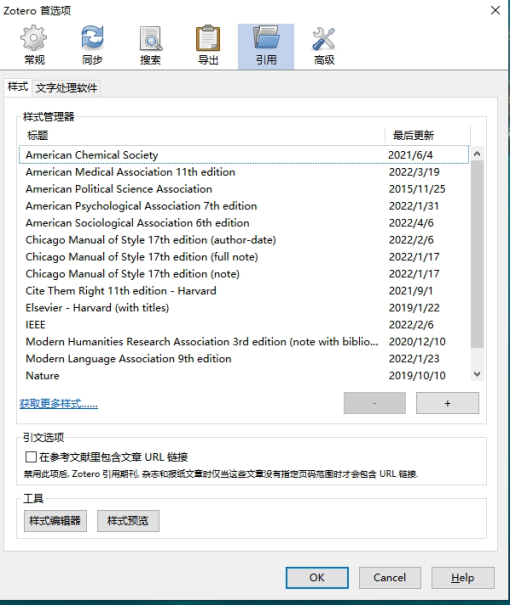The height and width of the screenshot is (605, 510).
Task: Switch to the 样式 tab
Action: pyautogui.click(x=18, y=87)
